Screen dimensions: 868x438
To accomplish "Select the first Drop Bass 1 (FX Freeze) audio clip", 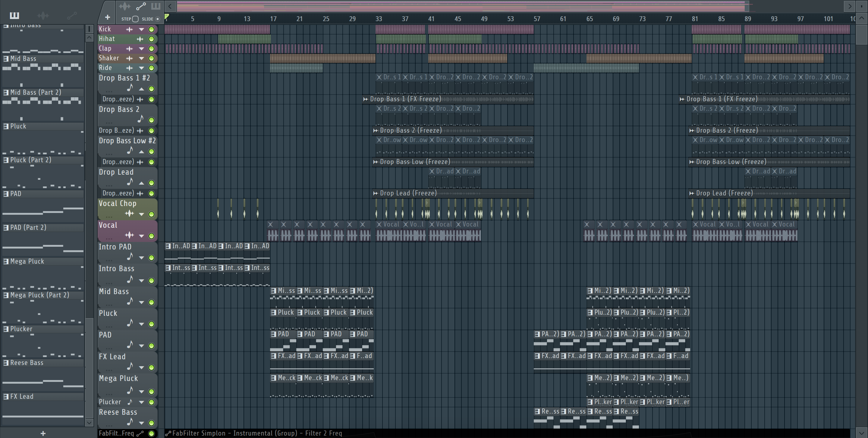I will pos(448,99).
